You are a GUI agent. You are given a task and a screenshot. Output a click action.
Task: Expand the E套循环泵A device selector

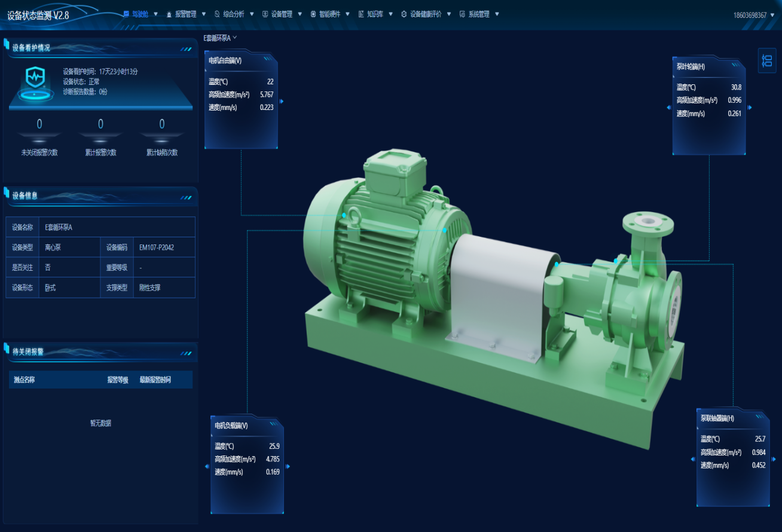pyautogui.click(x=220, y=38)
